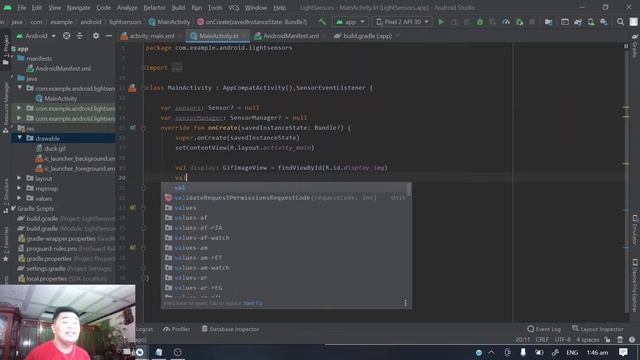Viewport: 640px width, 360px height.
Task: Click the microphone tray icon
Action: (x=523, y=352)
